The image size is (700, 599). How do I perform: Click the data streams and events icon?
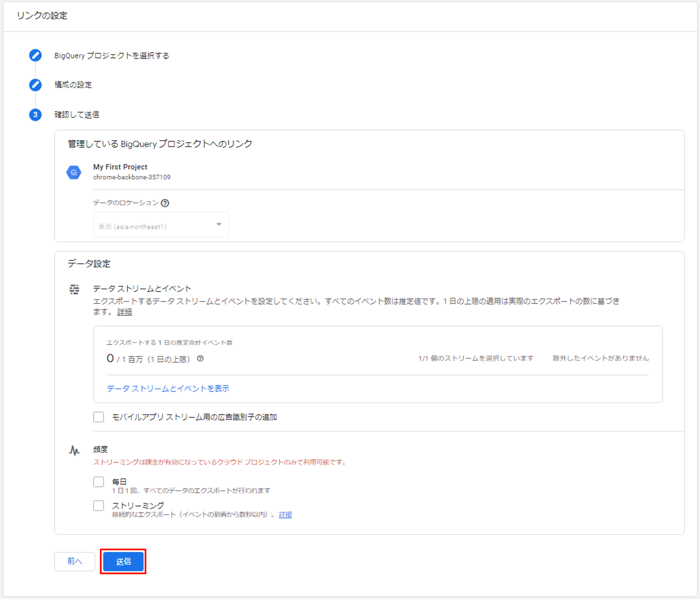coord(74,289)
